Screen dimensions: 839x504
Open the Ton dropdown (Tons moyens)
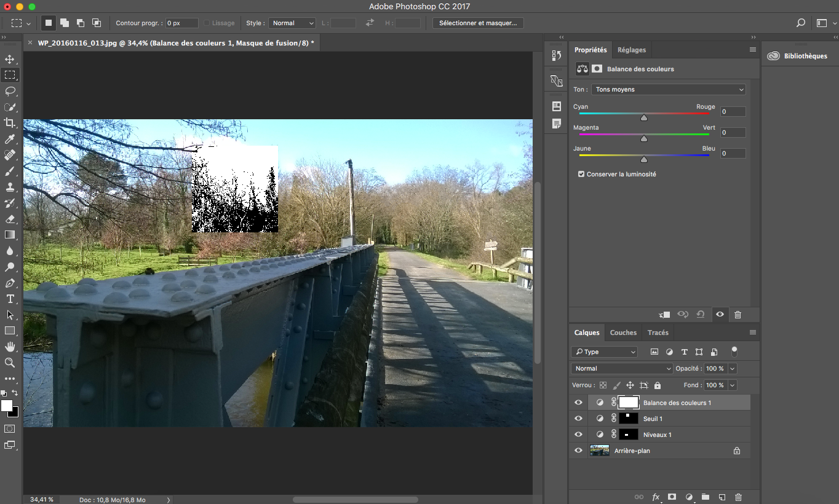click(x=668, y=90)
